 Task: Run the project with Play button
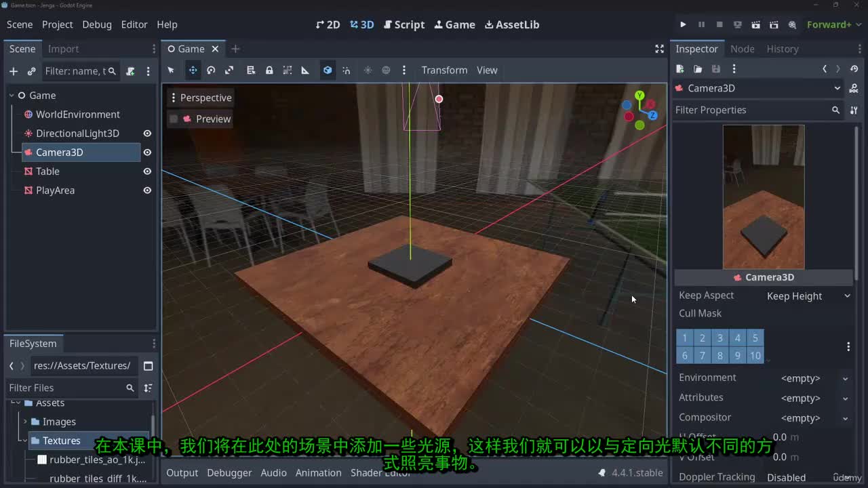683,24
